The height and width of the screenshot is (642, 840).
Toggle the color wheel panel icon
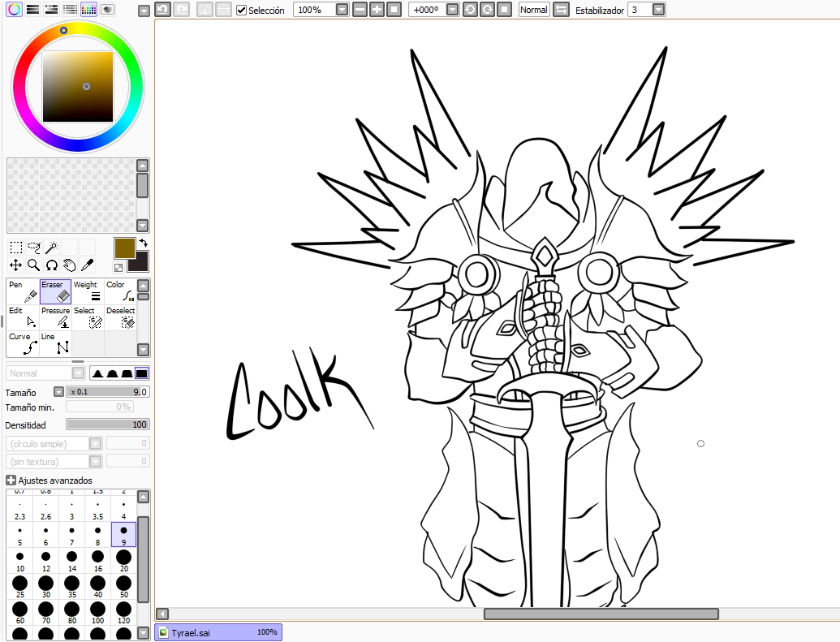click(x=15, y=9)
